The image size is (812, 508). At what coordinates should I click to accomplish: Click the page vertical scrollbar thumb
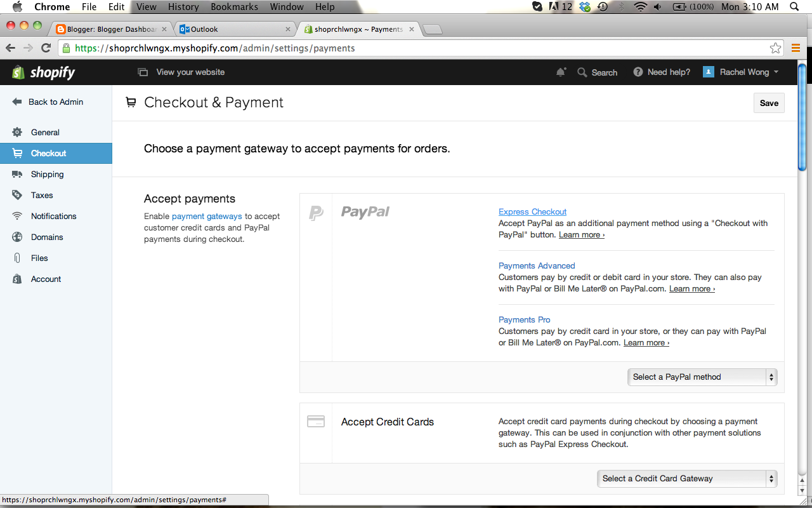[802, 118]
